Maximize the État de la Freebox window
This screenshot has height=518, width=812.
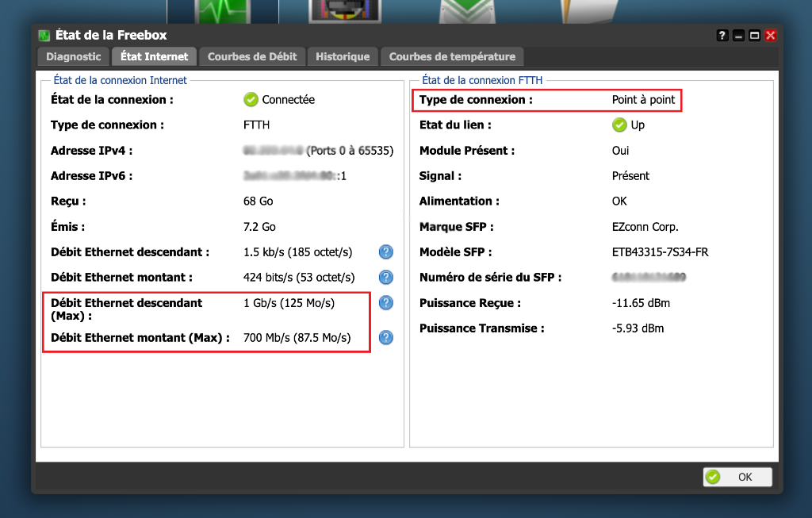pyautogui.click(x=754, y=36)
